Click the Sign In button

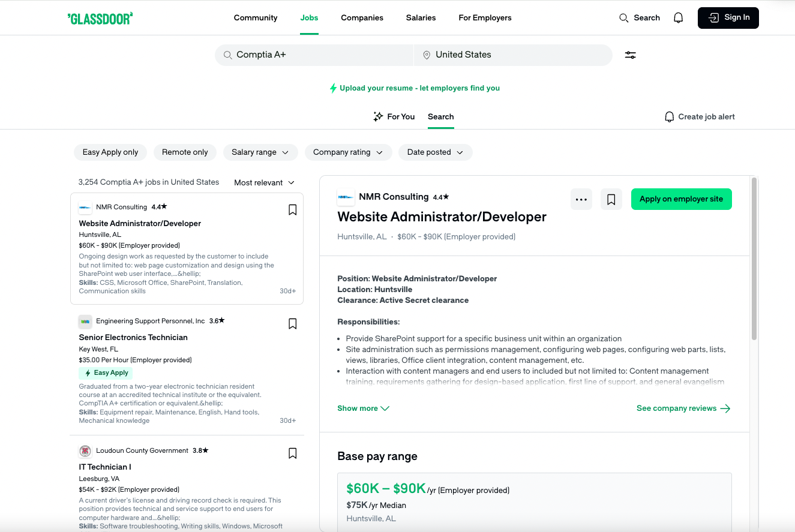point(728,18)
